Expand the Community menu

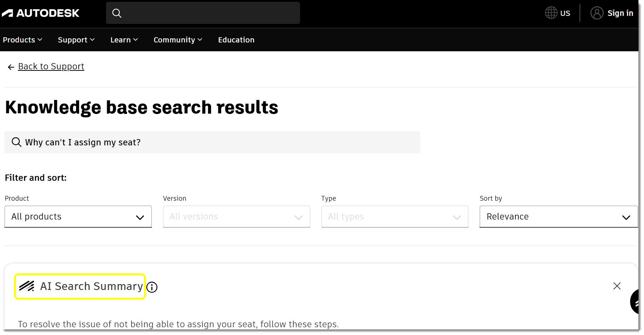click(x=178, y=40)
